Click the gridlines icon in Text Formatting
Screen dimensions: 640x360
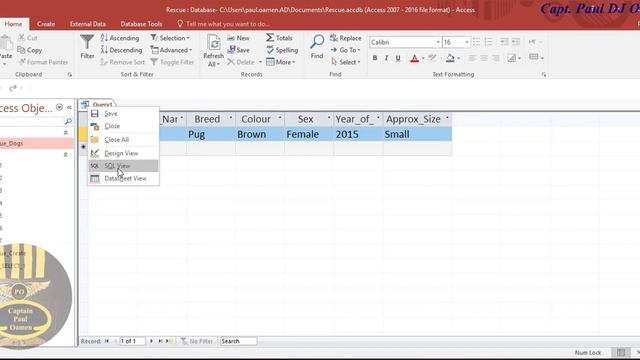click(x=534, y=58)
